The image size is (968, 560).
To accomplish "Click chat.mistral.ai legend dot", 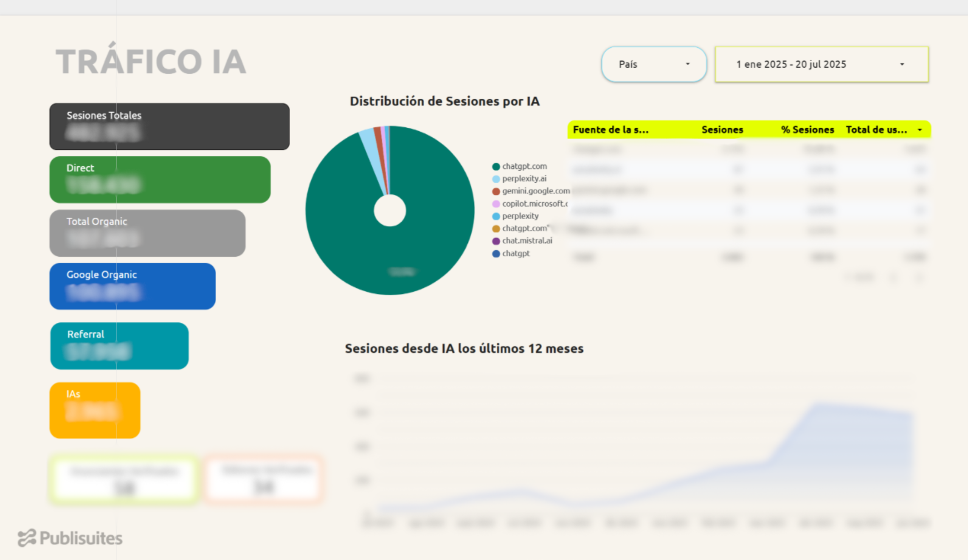I will pyautogui.click(x=496, y=241).
